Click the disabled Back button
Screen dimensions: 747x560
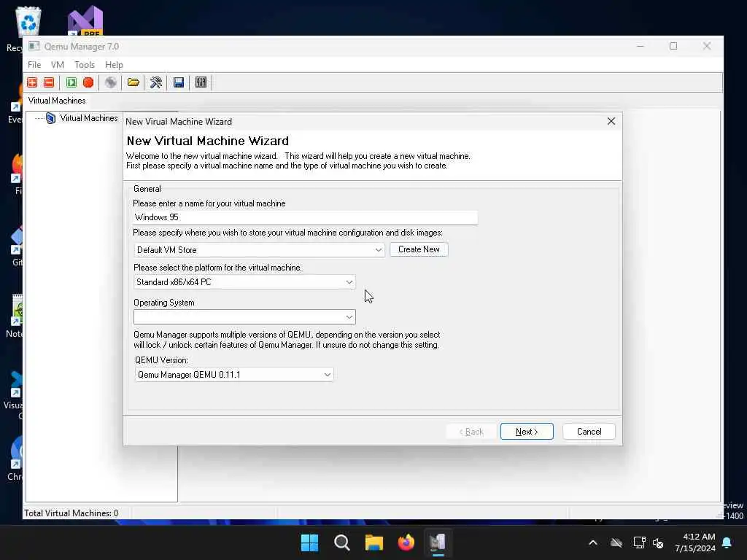pyautogui.click(x=471, y=432)
